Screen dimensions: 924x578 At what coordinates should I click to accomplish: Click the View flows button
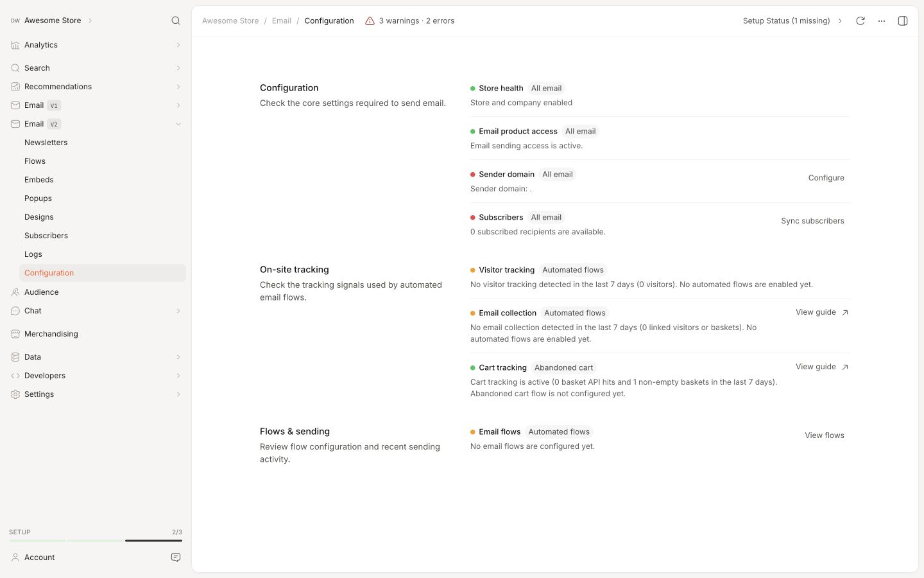pyautogui.click(x=825, y=435)
